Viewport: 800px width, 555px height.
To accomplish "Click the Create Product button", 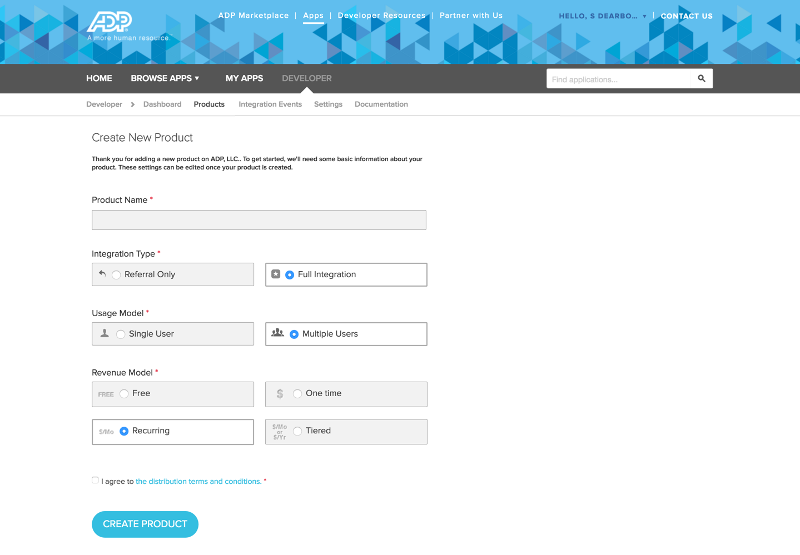I will pos(145,524).
